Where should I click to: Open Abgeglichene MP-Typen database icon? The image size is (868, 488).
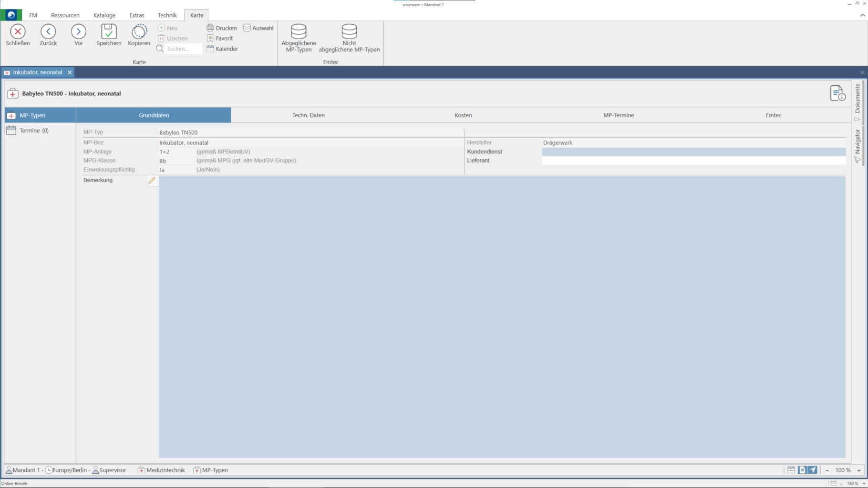coord(299,32)
